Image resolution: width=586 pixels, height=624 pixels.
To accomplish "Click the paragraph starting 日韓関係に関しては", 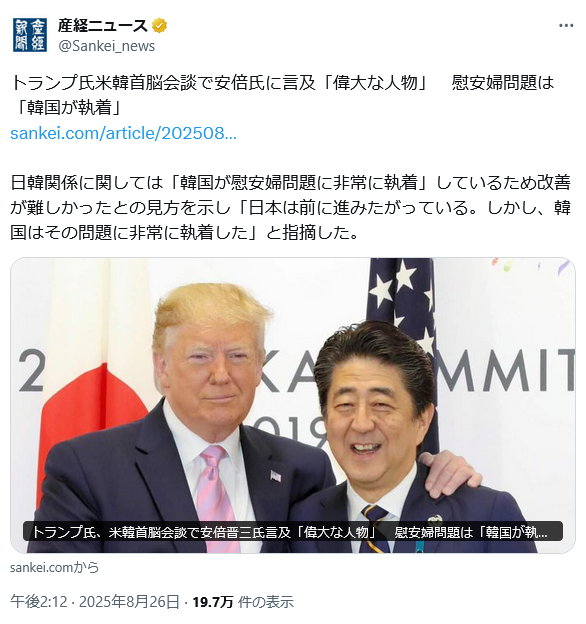I will point(291,207).
